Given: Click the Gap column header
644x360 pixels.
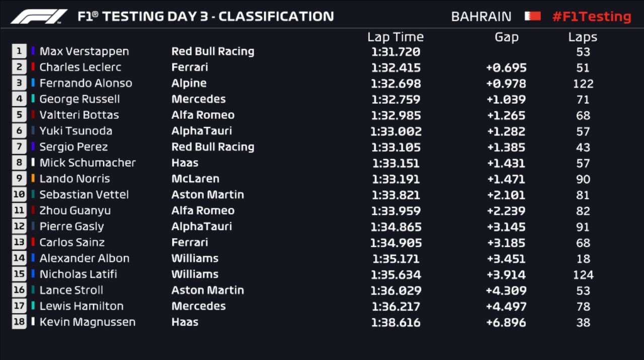Looking at the screenshot, I should pyautogui.click(x=506, y=37).
